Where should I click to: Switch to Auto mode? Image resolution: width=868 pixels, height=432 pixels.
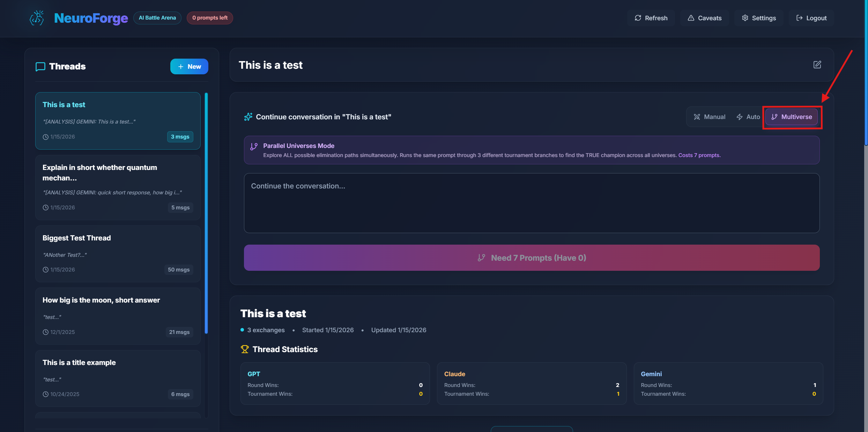[x=748, y=117]
